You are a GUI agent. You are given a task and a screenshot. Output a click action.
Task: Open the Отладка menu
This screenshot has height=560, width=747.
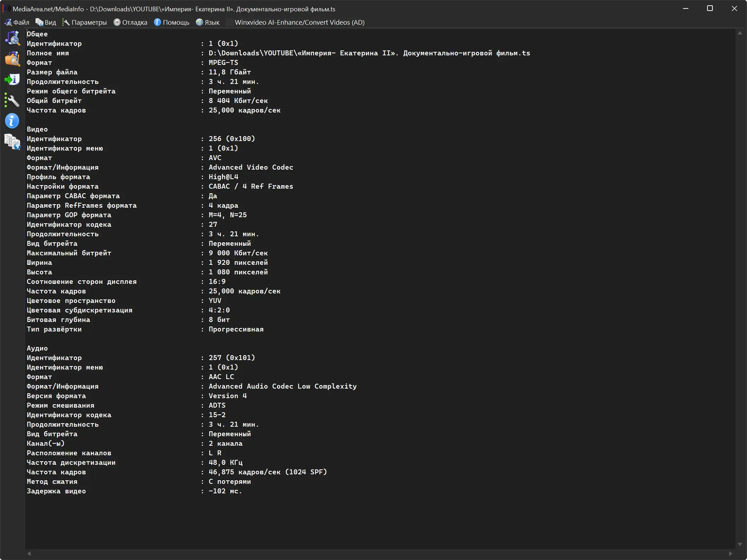pos(130,22)
